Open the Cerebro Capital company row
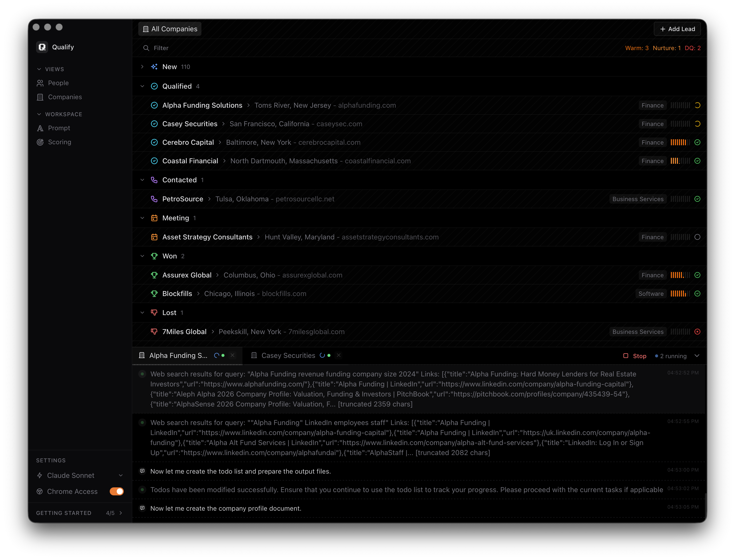Viewport: 735px width, 560px height. pos(419,142)
